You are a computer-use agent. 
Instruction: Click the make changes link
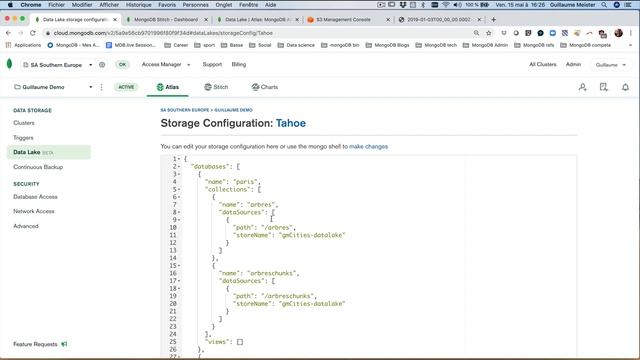(368, 147)
